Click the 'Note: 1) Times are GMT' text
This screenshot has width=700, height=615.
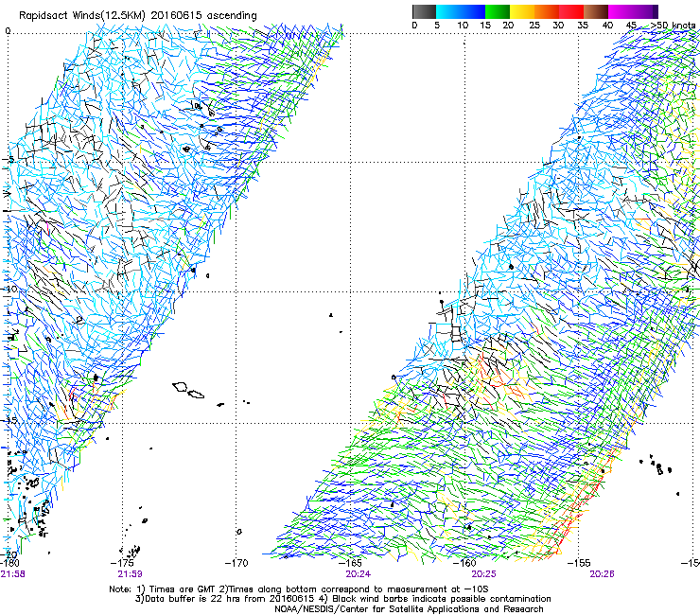161,589
